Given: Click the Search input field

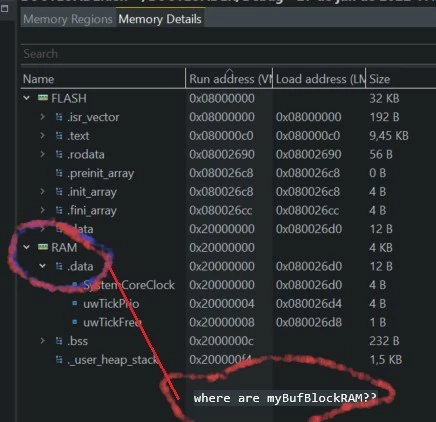Looking at the screenshot, I should coord(228,54).
